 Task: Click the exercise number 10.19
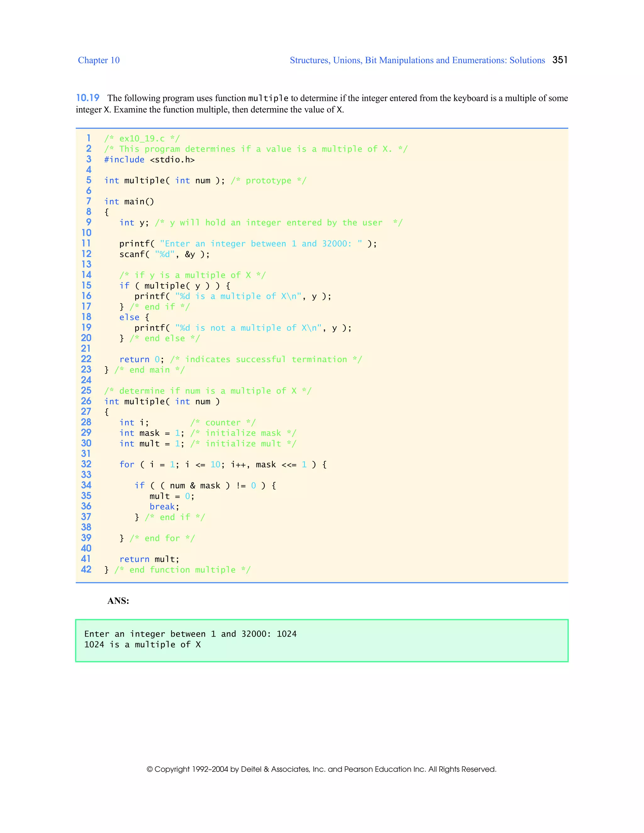point(88,98)
